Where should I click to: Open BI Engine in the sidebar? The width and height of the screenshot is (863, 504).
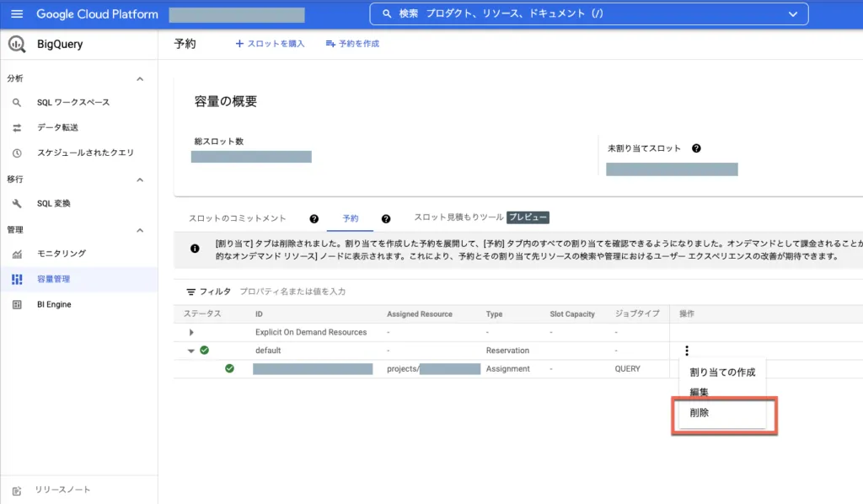point(54,304)
